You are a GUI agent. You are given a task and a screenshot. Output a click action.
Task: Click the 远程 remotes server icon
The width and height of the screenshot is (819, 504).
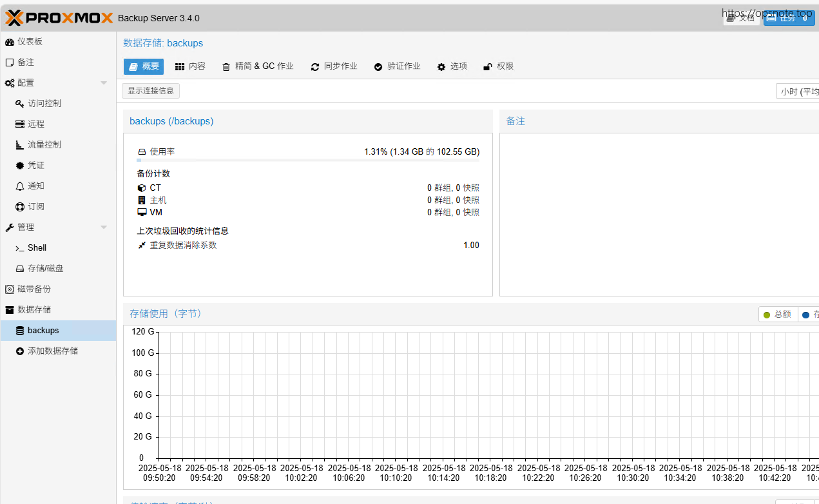point(20,124)
